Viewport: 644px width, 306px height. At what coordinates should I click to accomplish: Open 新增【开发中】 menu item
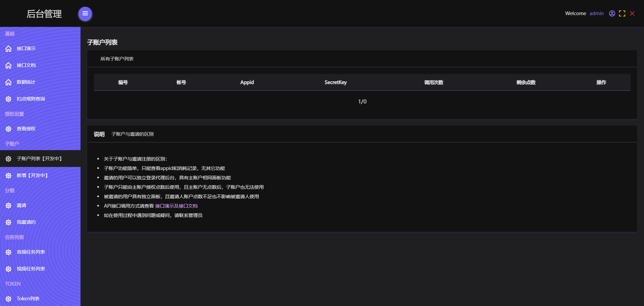tap(32, 175)
